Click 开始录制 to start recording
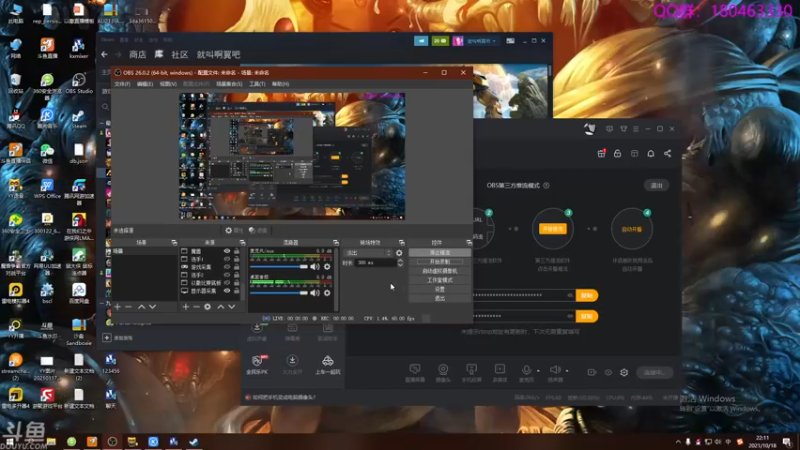The image size is (800, 450). pyautogui.click(x=439, y=262)
